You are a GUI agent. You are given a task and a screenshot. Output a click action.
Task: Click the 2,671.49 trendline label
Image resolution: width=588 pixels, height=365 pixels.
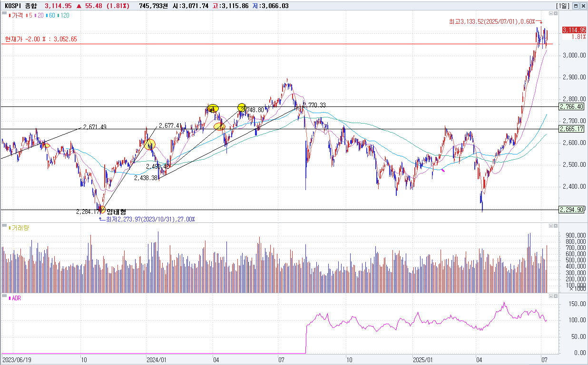95,127
